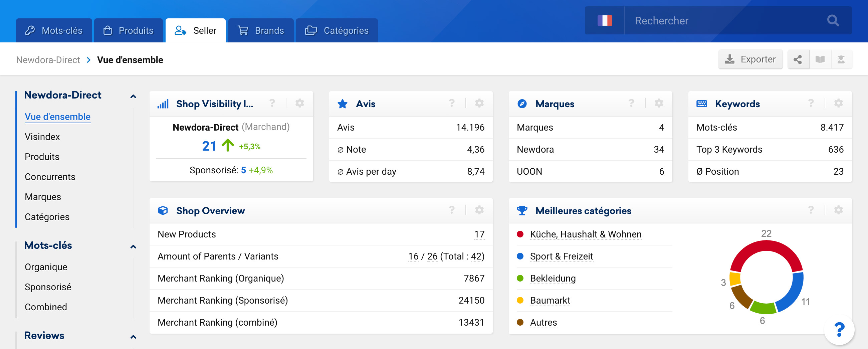Open the Autres category link
This screenshot has width=868, height=349.
click(543, 322)
